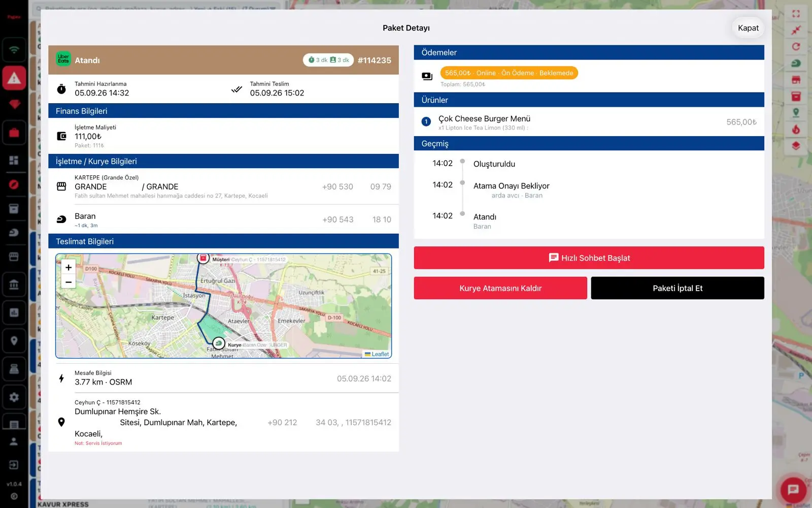The image size is (812, 508).
Task: Click the courier phone number +90 543
Action: point(357,219)
